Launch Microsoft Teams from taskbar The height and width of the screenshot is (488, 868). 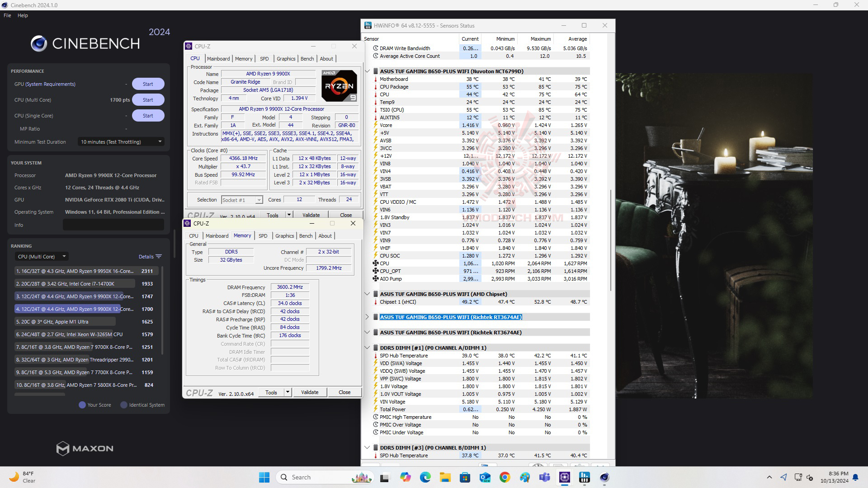(x=545, y=477)
